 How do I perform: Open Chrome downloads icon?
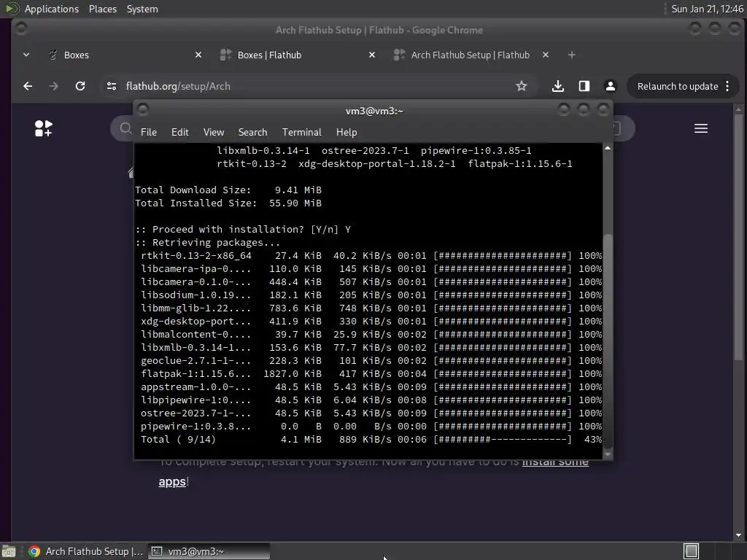point(558,86)
